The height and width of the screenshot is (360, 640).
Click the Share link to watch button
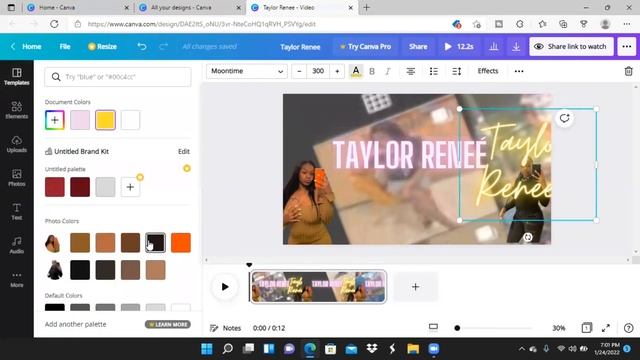[571, 47]
